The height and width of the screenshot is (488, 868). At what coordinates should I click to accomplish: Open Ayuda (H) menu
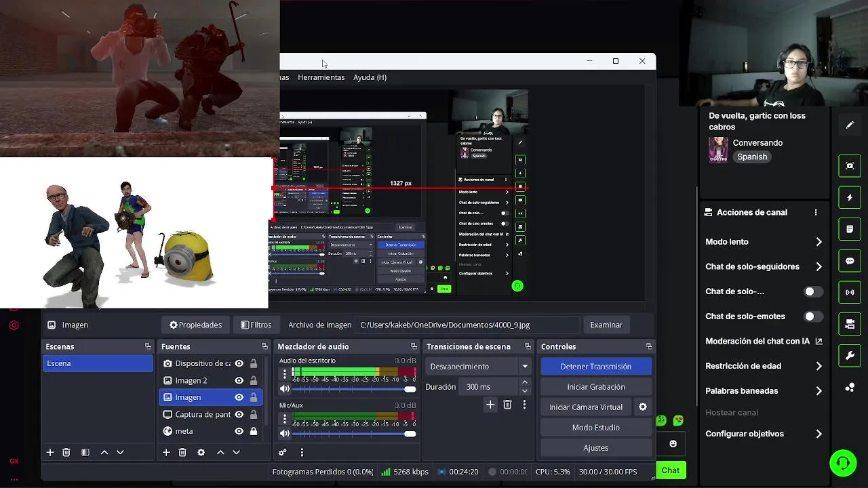(x=370, y=77)
